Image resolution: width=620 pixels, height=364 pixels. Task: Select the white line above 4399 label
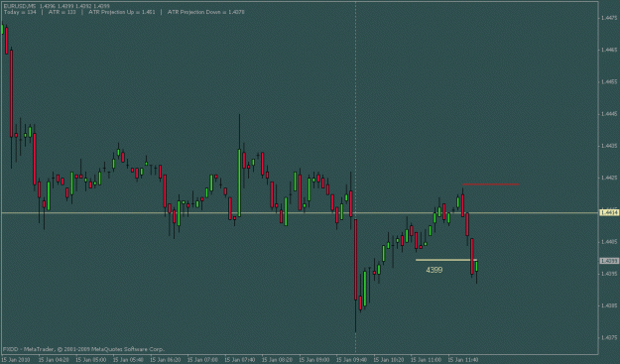[x=446, y=260]
